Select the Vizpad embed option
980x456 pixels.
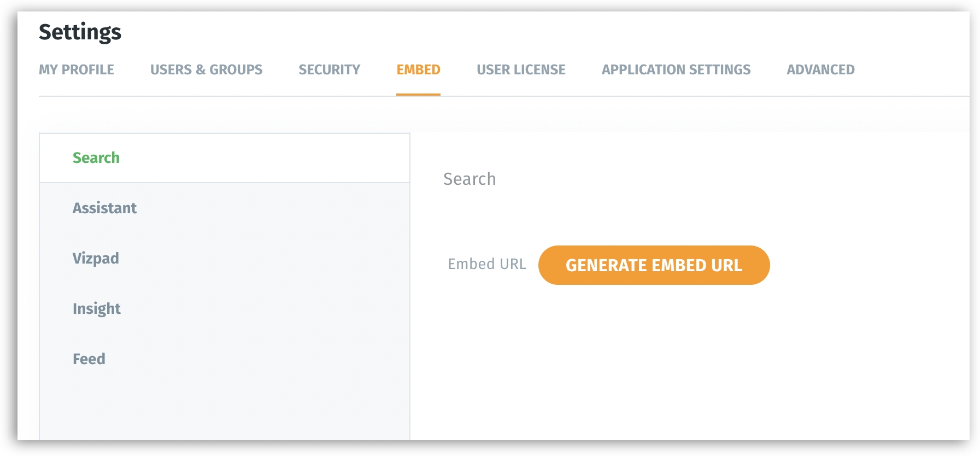[x=96, y=259]
